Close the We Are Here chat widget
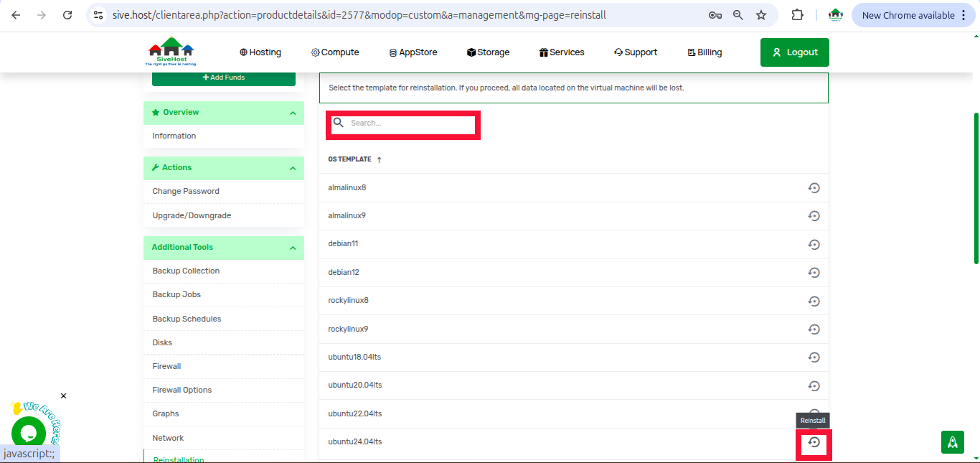The height and width of the screenshot is (463, 980). [x=63, y=396]
